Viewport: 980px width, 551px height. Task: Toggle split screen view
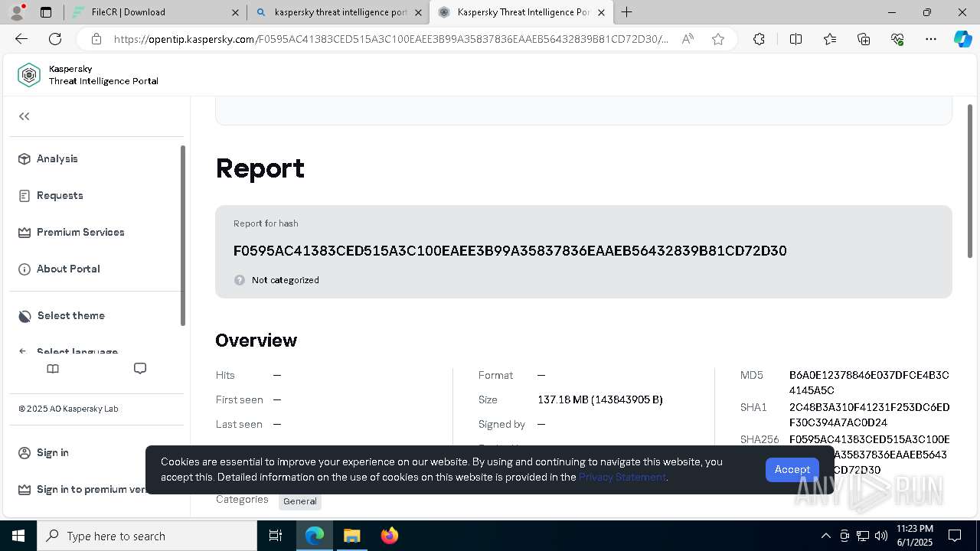pyautogui.click(x=795, y=39)
